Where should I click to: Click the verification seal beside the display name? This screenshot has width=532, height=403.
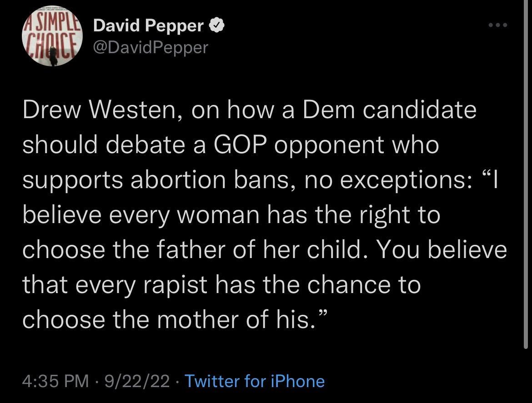pos(217,25)
